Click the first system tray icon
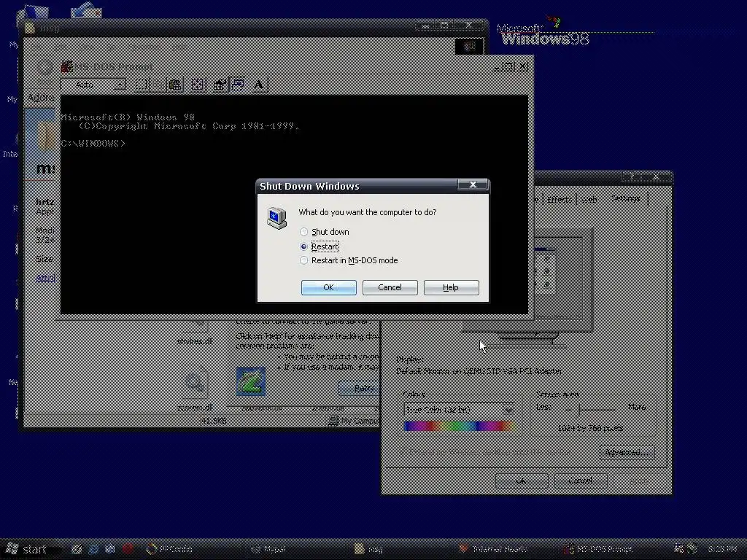 [678, 549]
